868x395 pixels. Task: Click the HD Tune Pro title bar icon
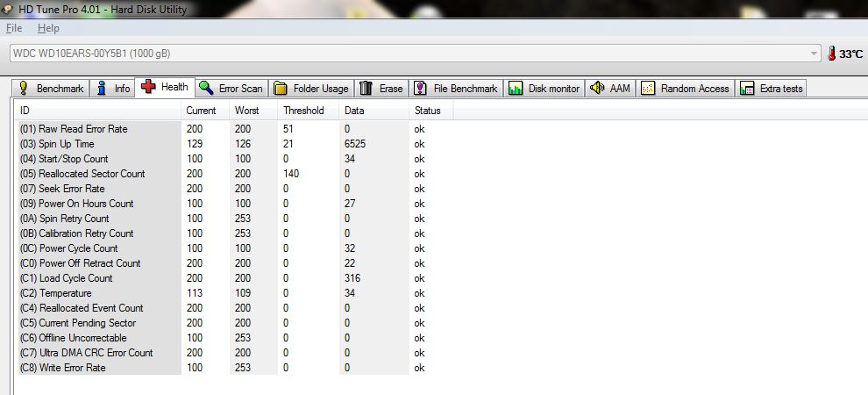(8, 9)
